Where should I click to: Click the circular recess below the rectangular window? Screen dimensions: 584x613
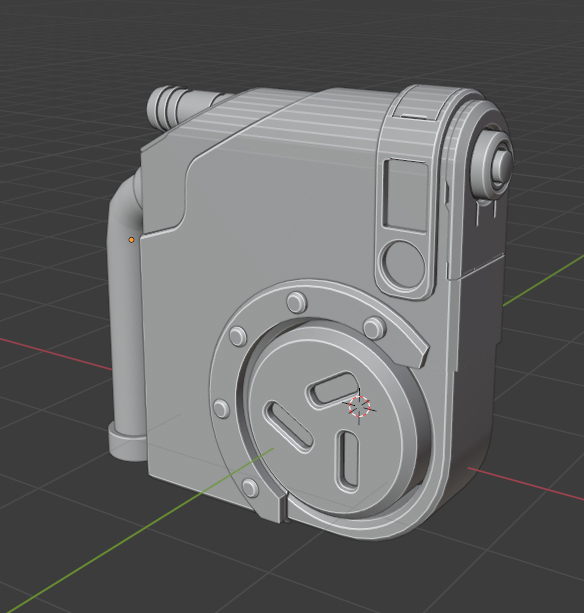pyautogui.click(x=404, y=265)
